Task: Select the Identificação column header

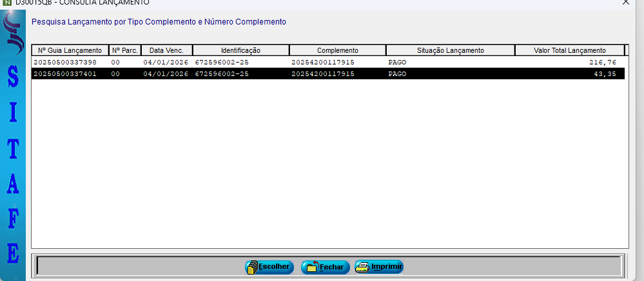Action: (240, 50)
